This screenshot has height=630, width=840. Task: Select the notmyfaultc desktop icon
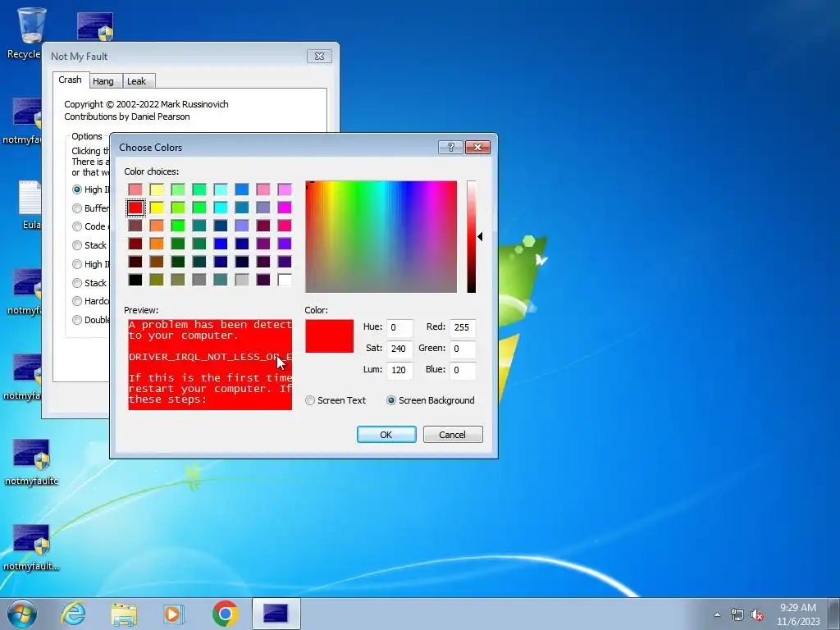31,463
